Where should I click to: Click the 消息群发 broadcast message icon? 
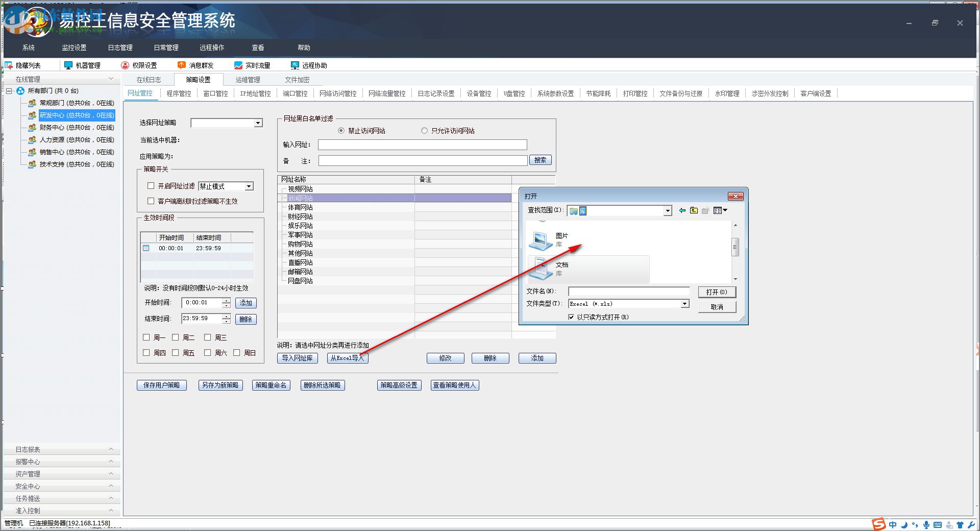(x=182, y=65)
